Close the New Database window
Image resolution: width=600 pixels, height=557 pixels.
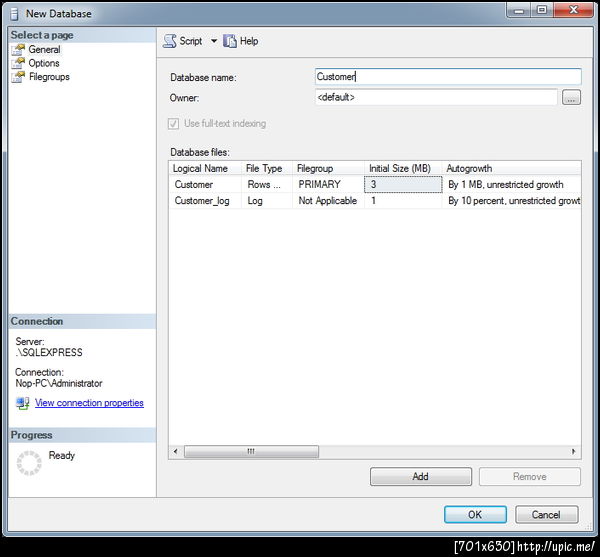pyautogui.click(x=573, y=10)
